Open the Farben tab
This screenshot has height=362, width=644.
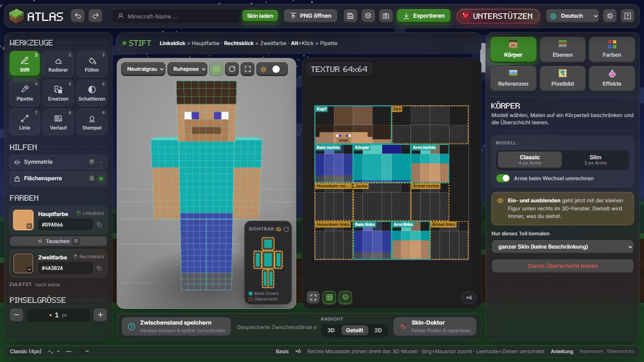coord(612,49)
